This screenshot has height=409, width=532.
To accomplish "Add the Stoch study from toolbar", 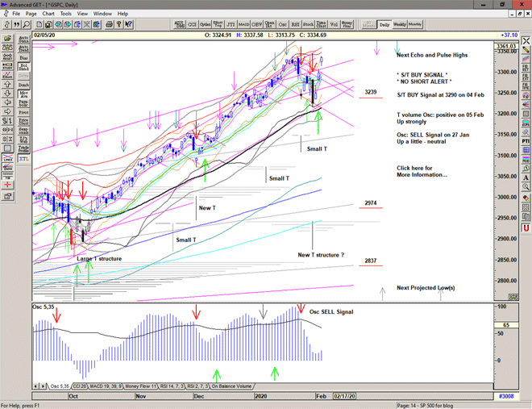I will tap(308, 24).
